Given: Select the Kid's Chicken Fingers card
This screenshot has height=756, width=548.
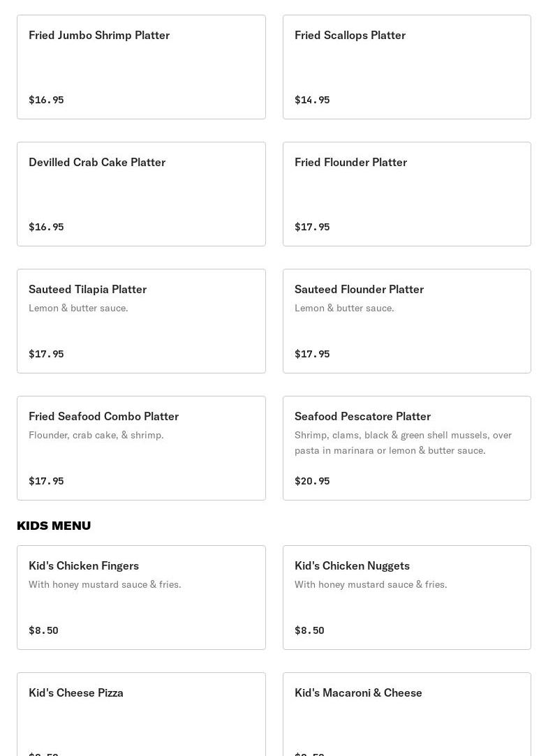Looking at the screenshot, I should point(141,598).
